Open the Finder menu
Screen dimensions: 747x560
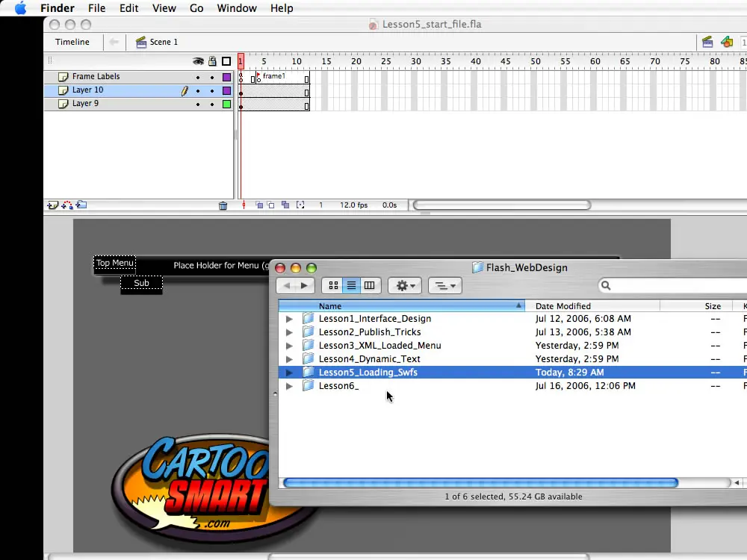click(58, 8)
